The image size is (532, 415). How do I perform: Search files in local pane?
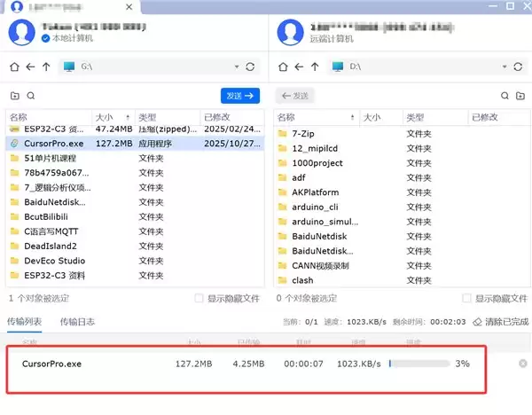click(x=31, y=96)
